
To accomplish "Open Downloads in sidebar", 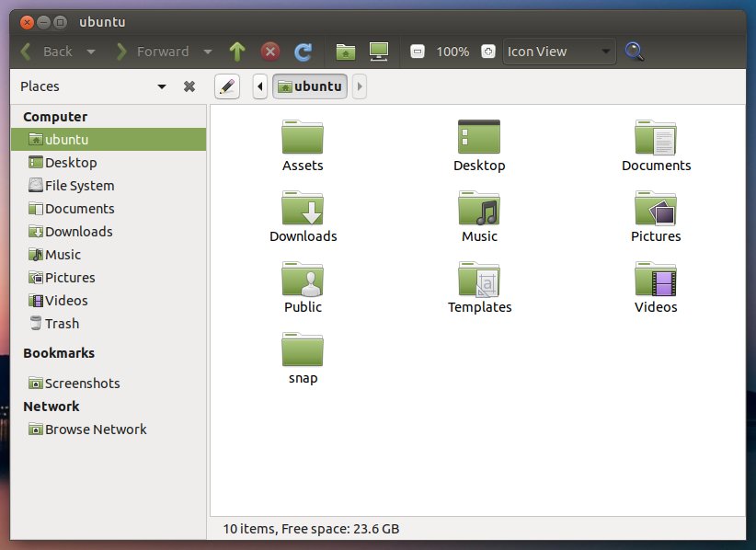I will 109,232.
